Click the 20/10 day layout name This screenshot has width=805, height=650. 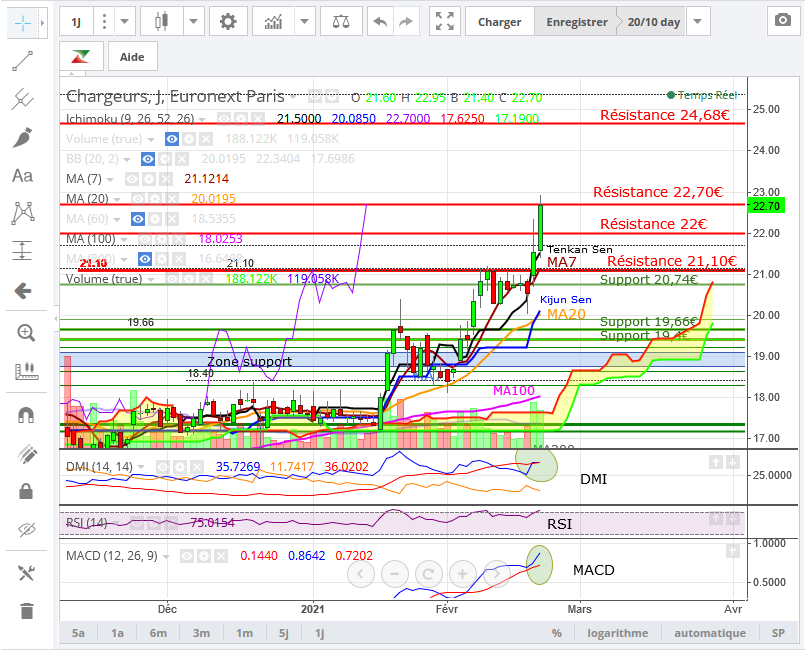pos(654,22)
